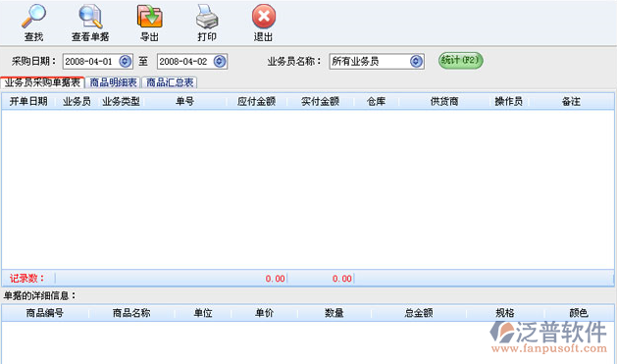Open the 查看单据 view document icon
The image size is (617, 364).
point(90,17)
